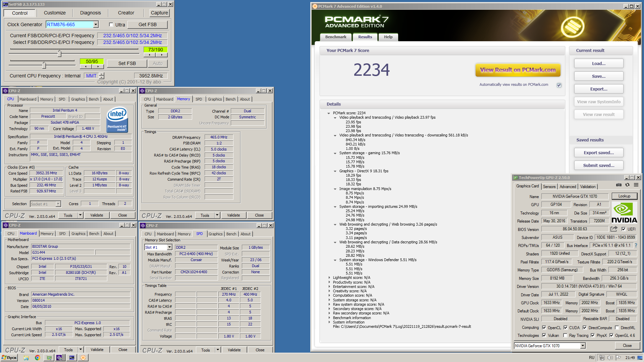
Task: Open the Slot #1 dropdown in the SPD tab
Action: tap(169, 247)
